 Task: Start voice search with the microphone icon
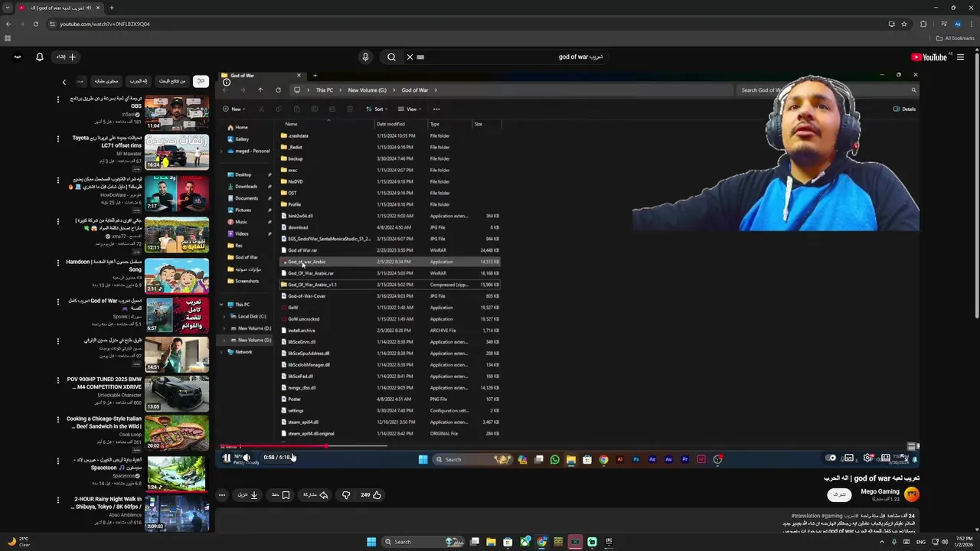point(365,57)
